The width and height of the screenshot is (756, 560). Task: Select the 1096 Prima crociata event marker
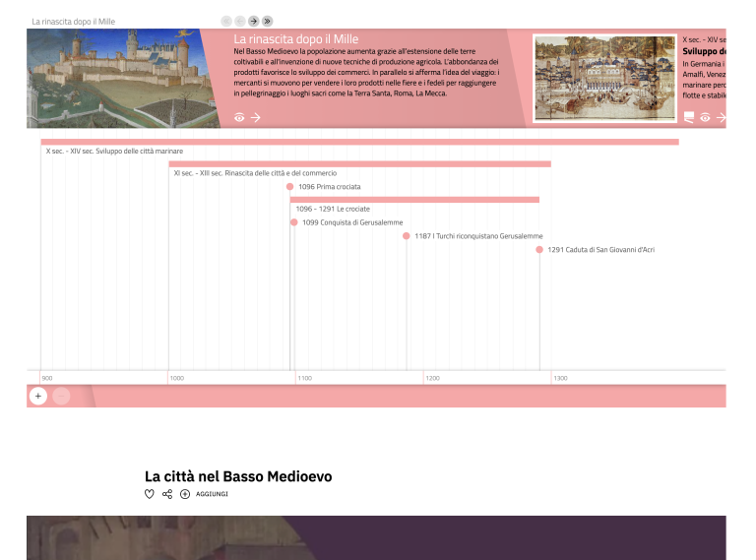click(x=289, y=186)
